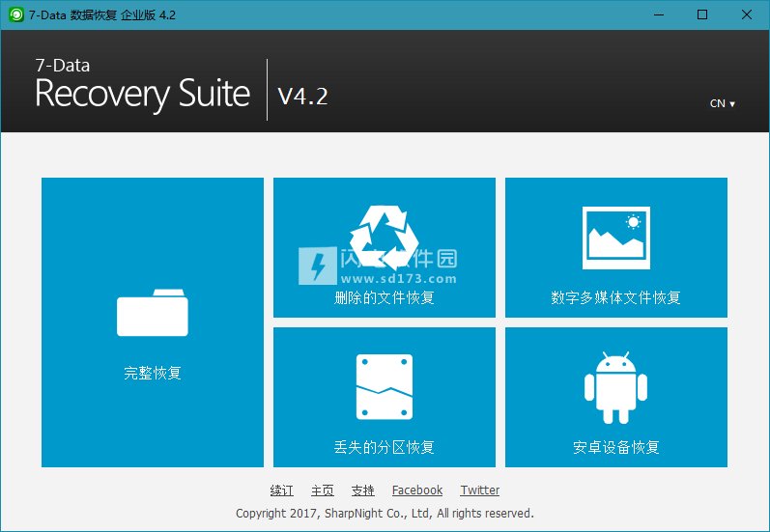Open the 主页 homepage link
770x532 pixels.
(x=322, y=490)
